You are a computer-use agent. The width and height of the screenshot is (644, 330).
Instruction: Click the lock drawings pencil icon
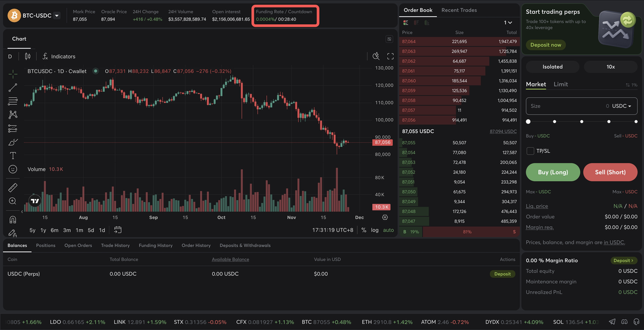[13, 233]
